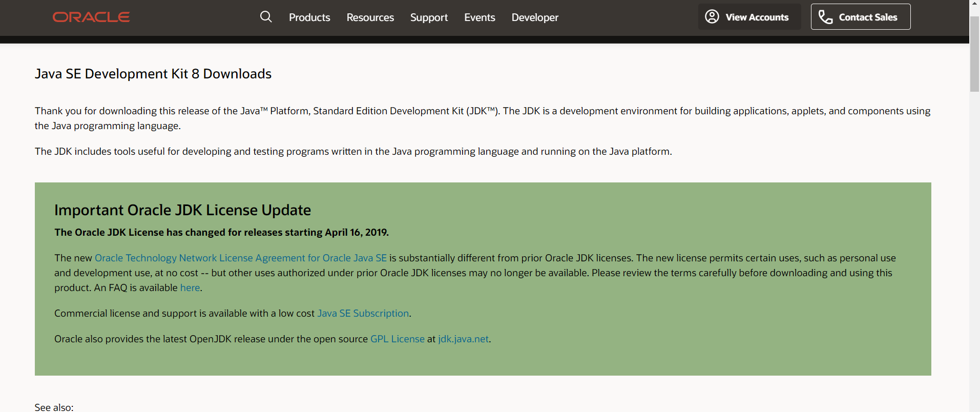Viewport: 980px width, 412px height.
Task: Visit the jdk.java.net link
Action: click(464, 339)
